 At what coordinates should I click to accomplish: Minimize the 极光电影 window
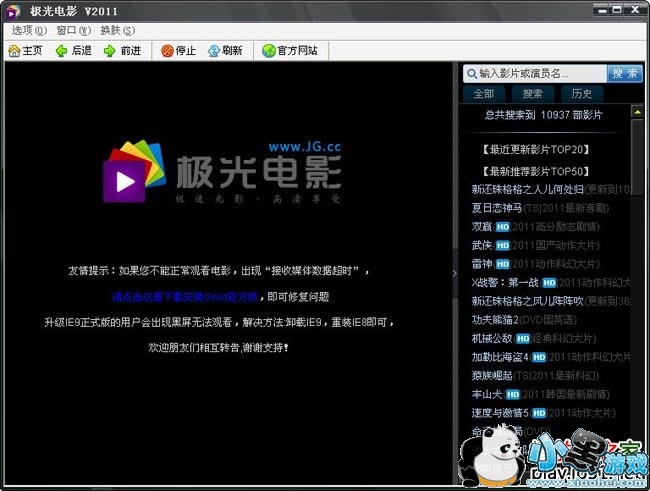click(602, 10)
